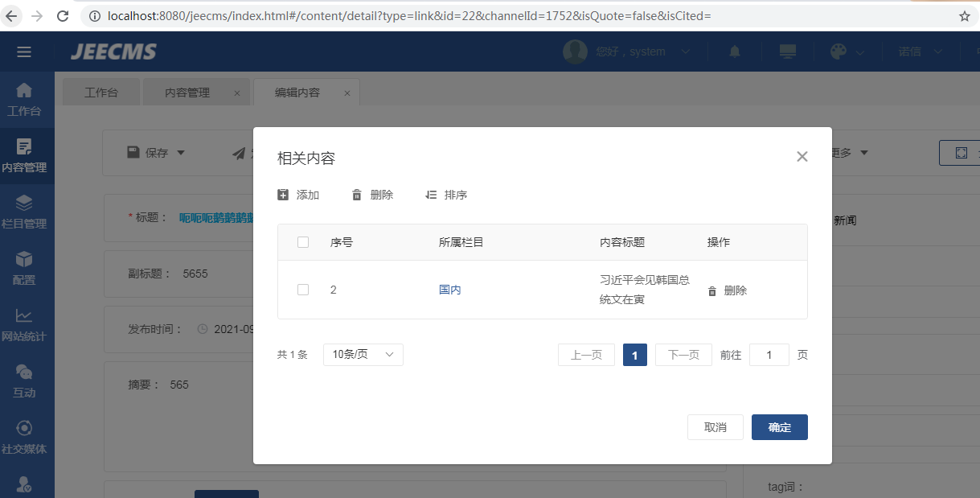Switch to the 内容管理 tab
980x498 pixels.
pos(187,93)
